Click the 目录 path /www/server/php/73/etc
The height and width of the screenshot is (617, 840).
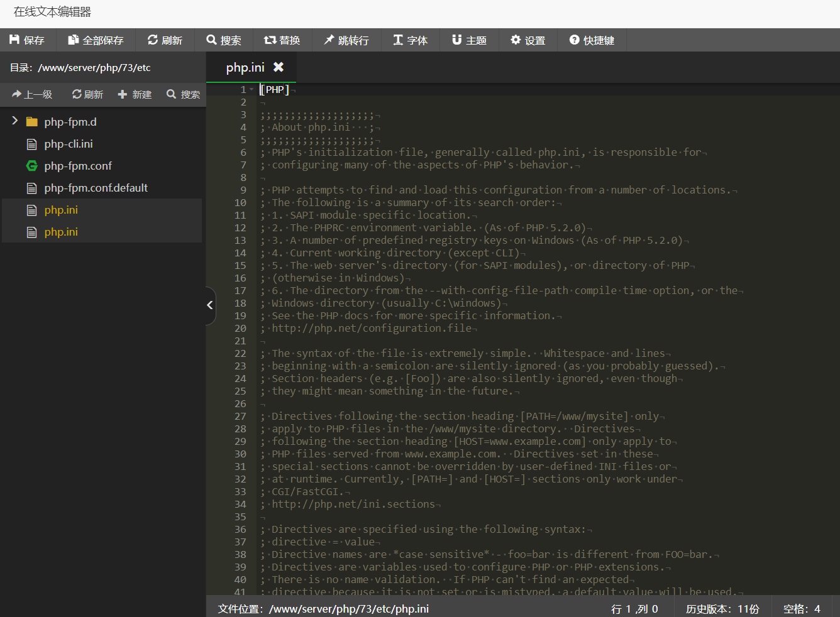point(94,67)
